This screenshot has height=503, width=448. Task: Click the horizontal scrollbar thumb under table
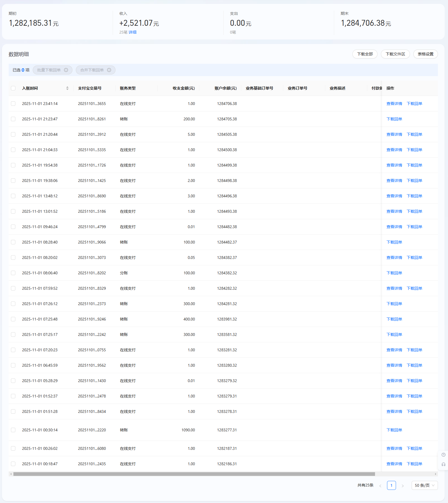[x=194, y=474]
